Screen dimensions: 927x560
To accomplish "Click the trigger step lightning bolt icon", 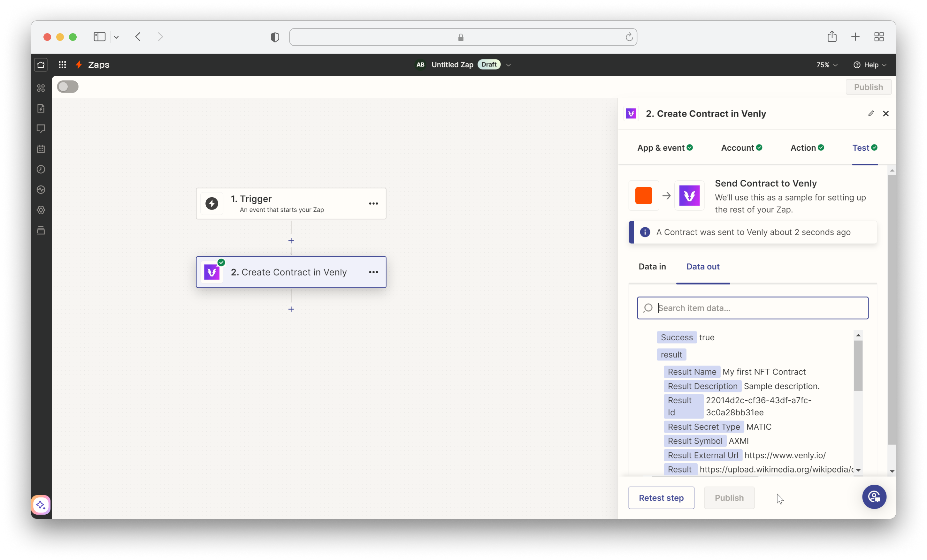I will coord(212,203).
